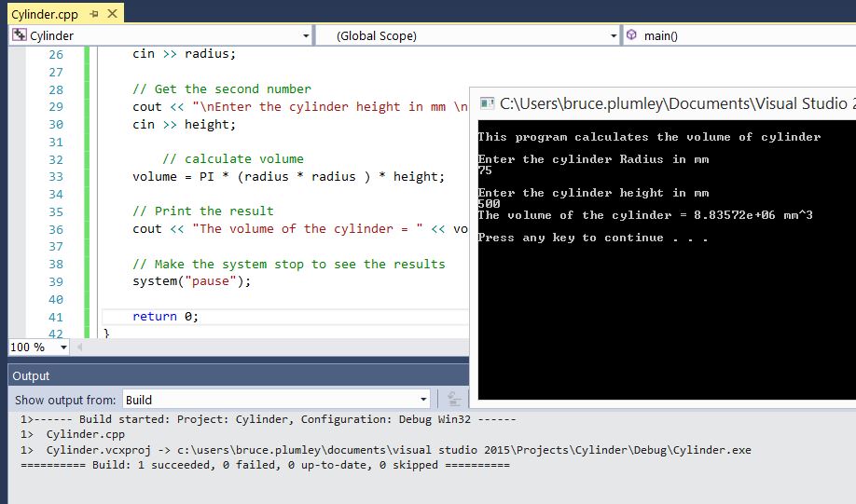Toggle the pin on Cylinder.cpp tab
Screen dimensions: 856x504
95,15
